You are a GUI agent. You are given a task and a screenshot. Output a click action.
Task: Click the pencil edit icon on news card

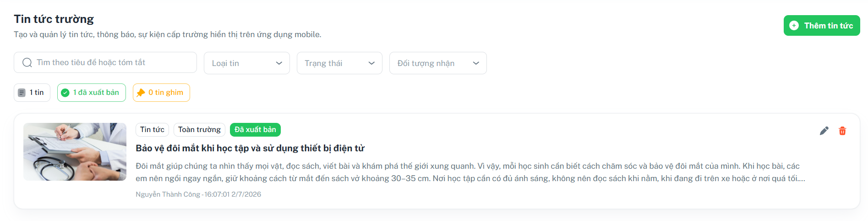[x=824, y=131]
